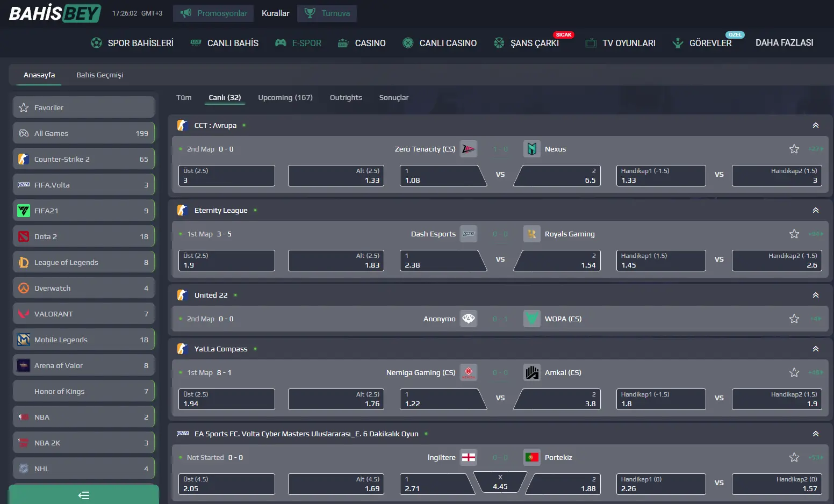This screenshot has height=504, width=834.
Task: Click the Nexus team logo
Action: click(x=532, y=149)
